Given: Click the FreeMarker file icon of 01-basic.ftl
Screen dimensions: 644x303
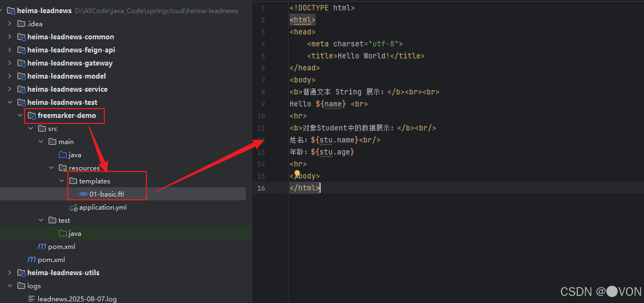Looking at the screenshot, I should point(84,194).
